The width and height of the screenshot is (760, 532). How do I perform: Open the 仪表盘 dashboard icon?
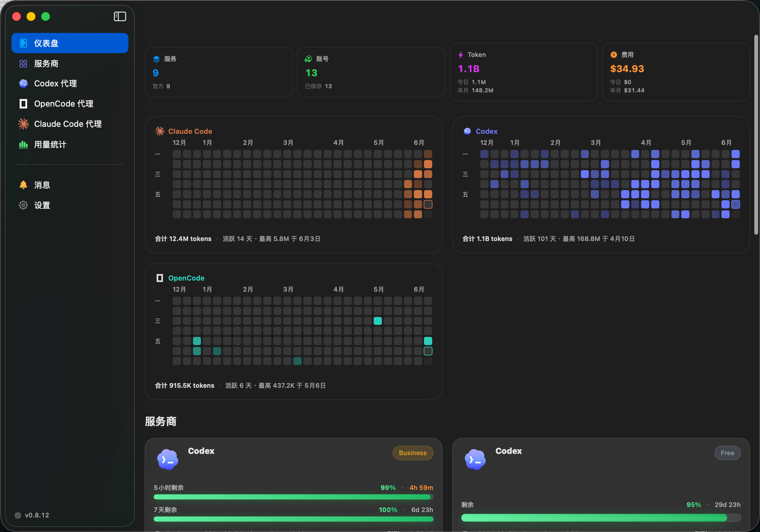point(23,43)
